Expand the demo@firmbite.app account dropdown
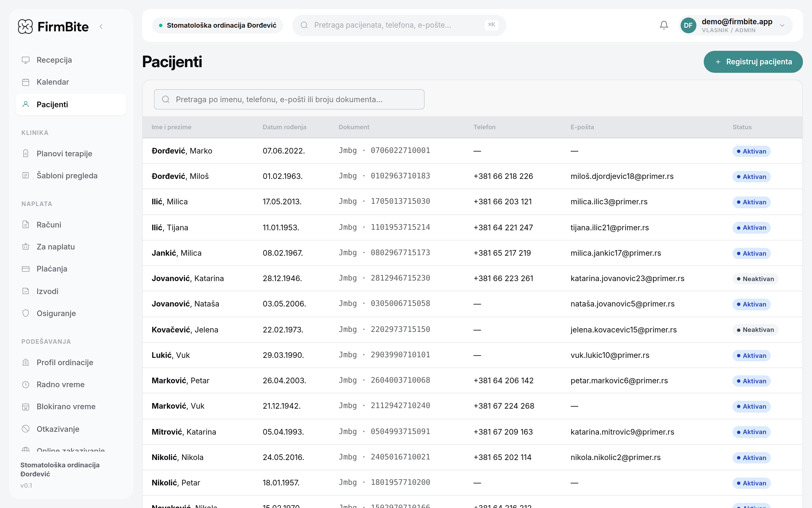 pyautogui.click(x=782, y=25)
